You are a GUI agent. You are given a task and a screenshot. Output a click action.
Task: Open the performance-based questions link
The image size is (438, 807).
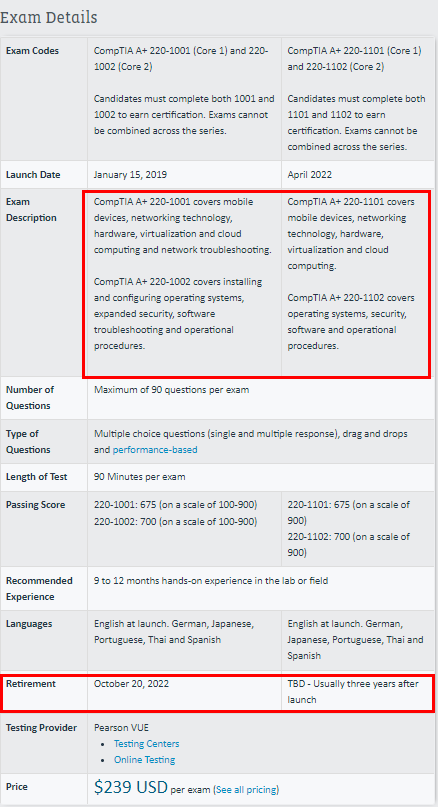click(x=155, y=450)
